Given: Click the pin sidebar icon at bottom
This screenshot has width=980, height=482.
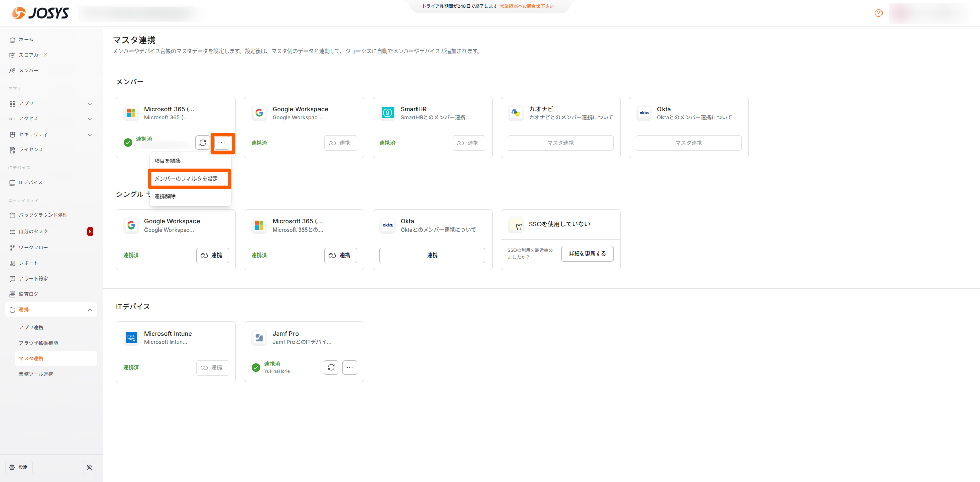Looking at the screenshot, I should pos(89,467).
